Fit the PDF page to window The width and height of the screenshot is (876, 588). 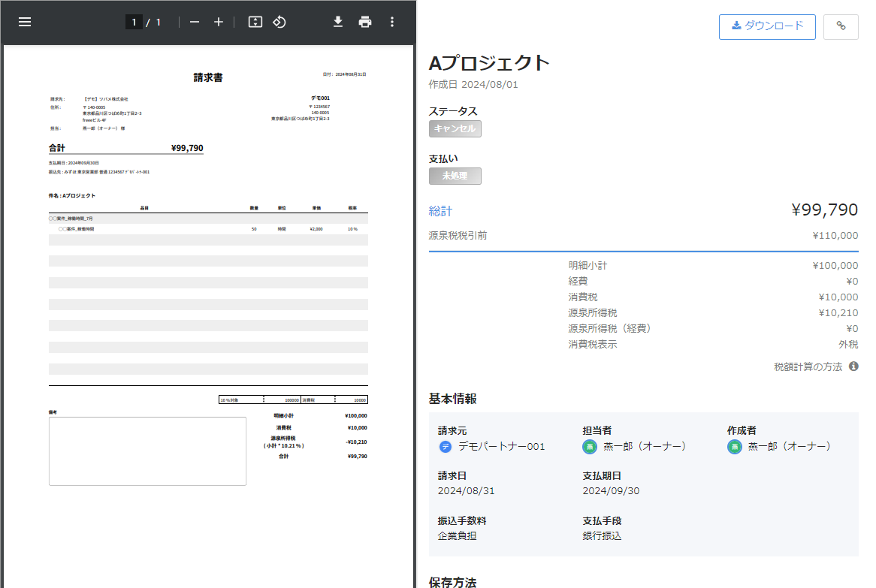click(x=255, y=22)
